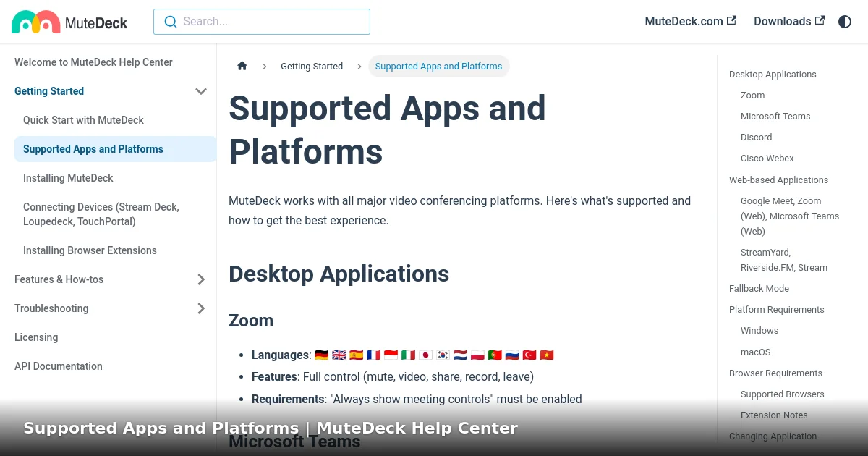Jump to Fallback Mode in contents
Screen dimensions: 868x456
[x=759, y=289]
